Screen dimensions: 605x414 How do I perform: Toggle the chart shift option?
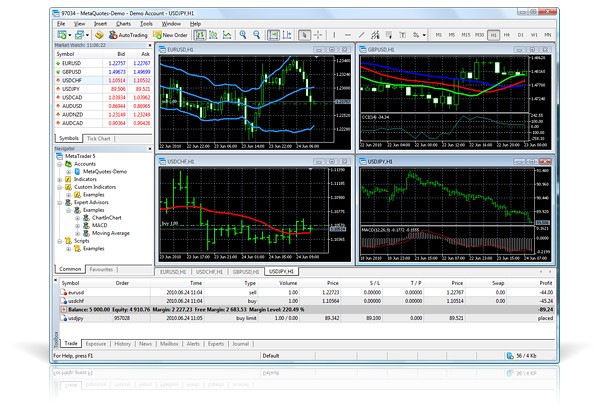click(287, 35)
